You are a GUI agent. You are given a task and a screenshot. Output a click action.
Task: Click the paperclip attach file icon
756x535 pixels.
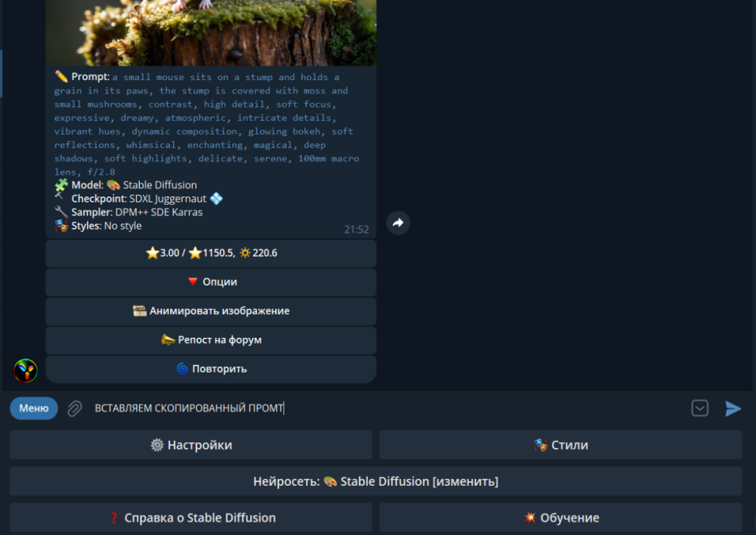[x=74, y=409]
